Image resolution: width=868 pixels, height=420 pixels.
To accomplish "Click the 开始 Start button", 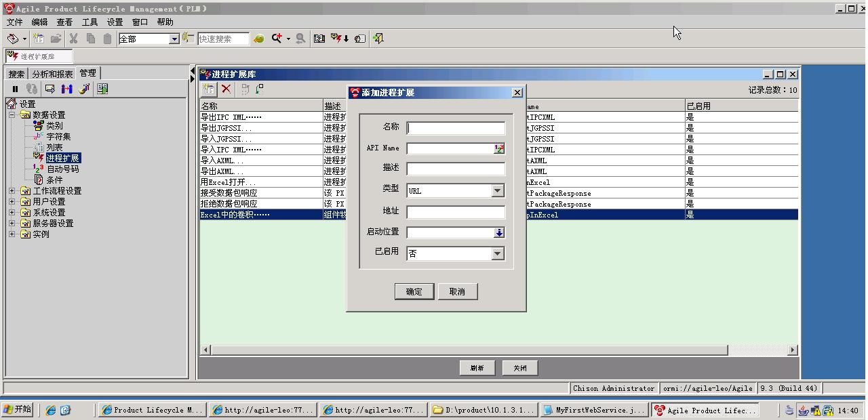I will pyautogui.click(x=17, y=410).
